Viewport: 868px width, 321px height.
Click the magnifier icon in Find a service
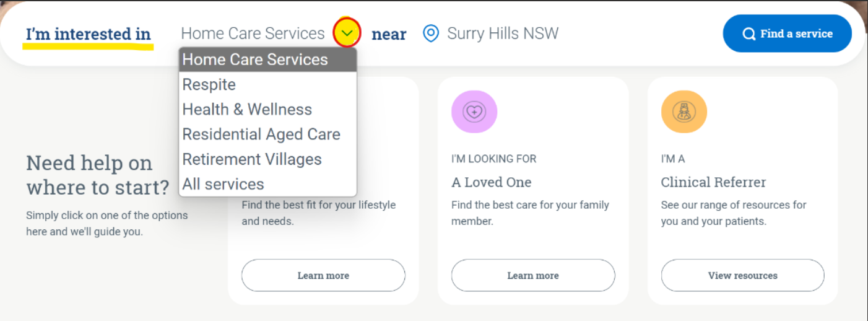(749, 34)
